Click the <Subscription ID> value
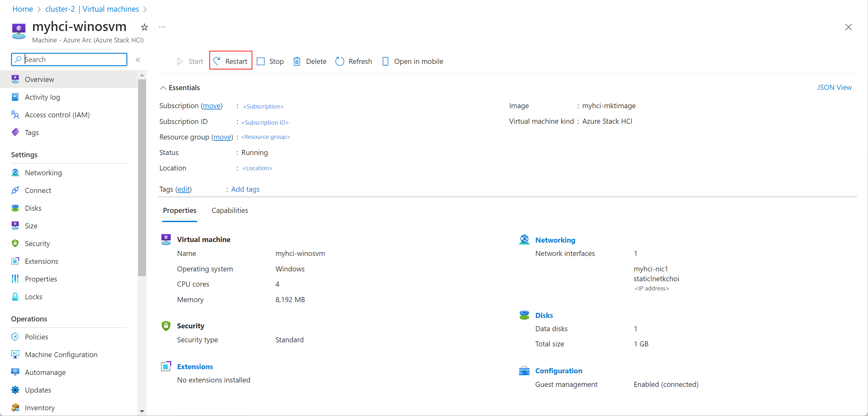 click(265, 122)
